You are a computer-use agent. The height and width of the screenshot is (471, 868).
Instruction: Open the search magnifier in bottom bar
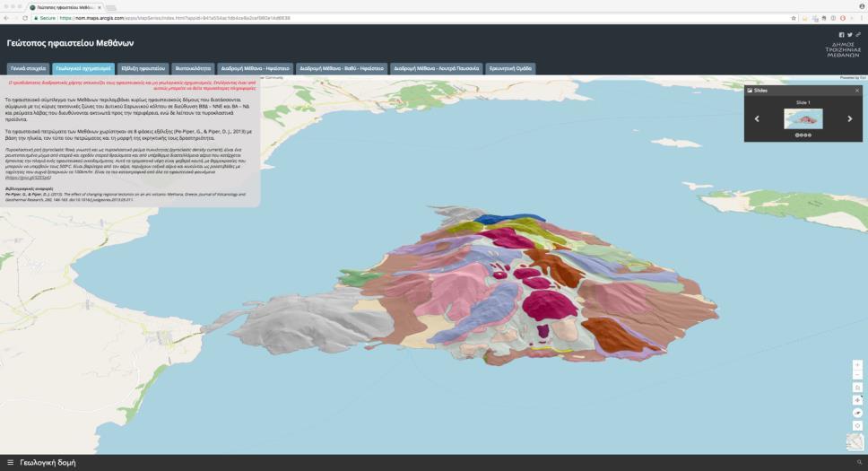[x=859, y=463]
